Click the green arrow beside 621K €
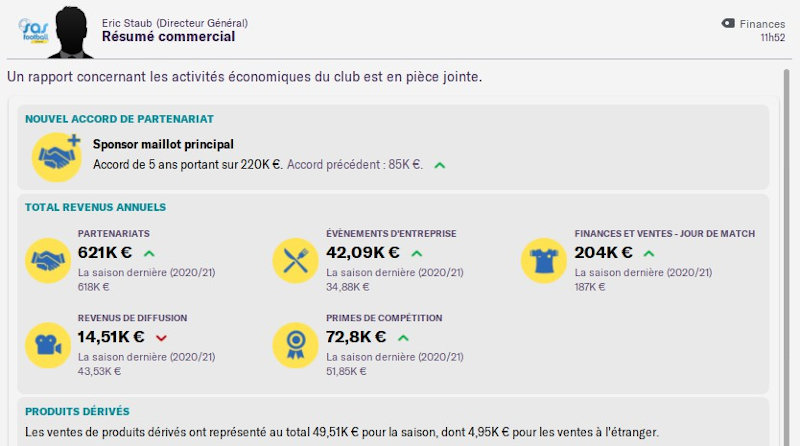 pyautogui.click(x=149, y=253)
